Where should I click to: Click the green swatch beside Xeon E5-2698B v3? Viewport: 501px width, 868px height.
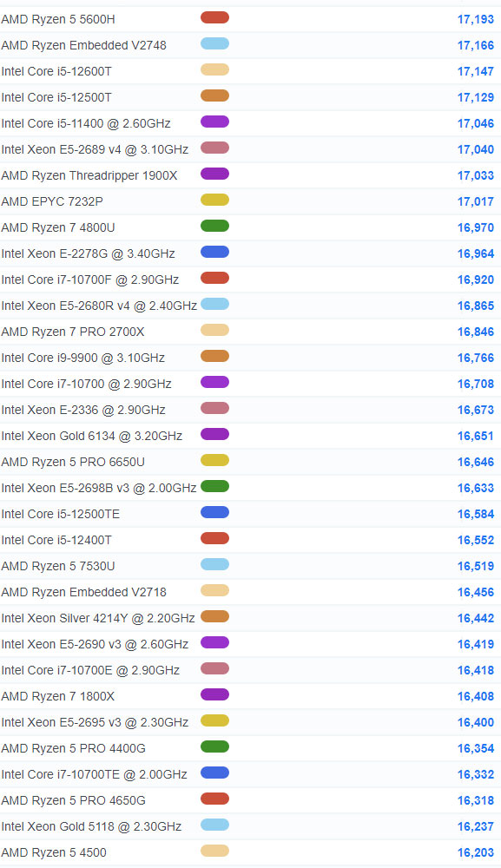[x=214, y=486]
